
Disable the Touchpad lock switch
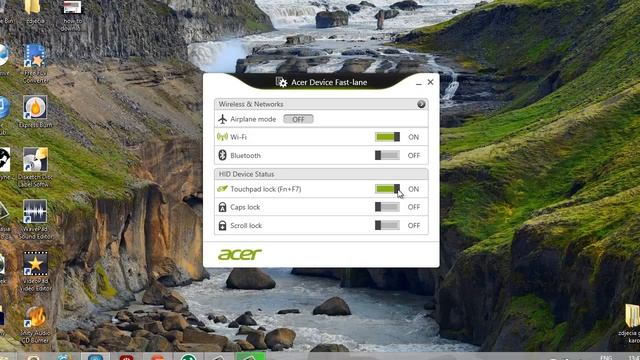pos(387,189)
